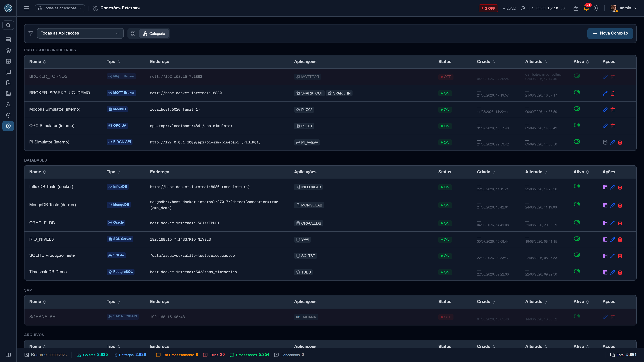Edit the RIO_NIVEL3 connection
644x362 pixels.
612,239
